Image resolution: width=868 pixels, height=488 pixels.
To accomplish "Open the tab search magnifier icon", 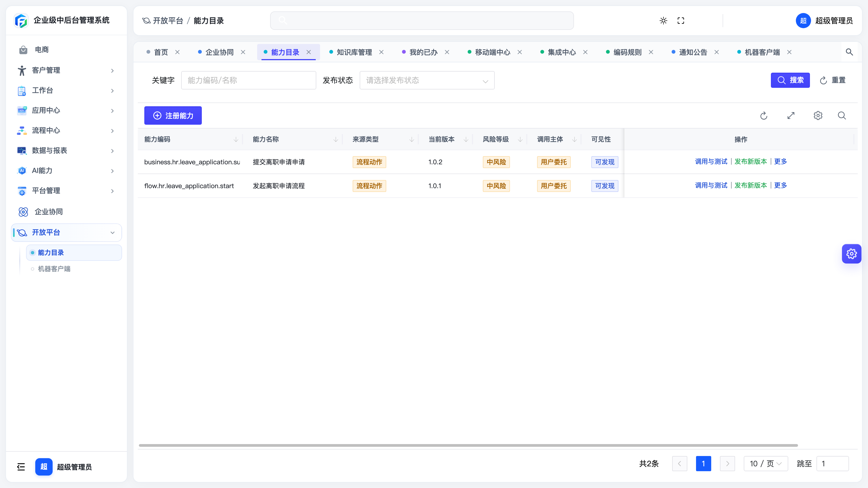I will pyautogui.click(x=849, y=52).
